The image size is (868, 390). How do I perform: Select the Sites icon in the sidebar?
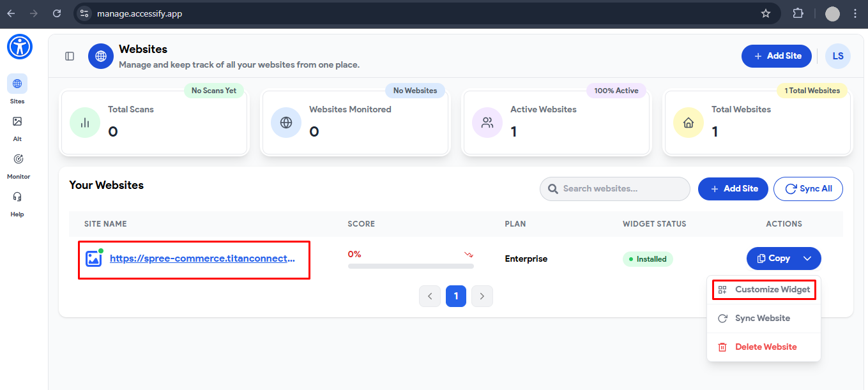click(x=17, y=84)
